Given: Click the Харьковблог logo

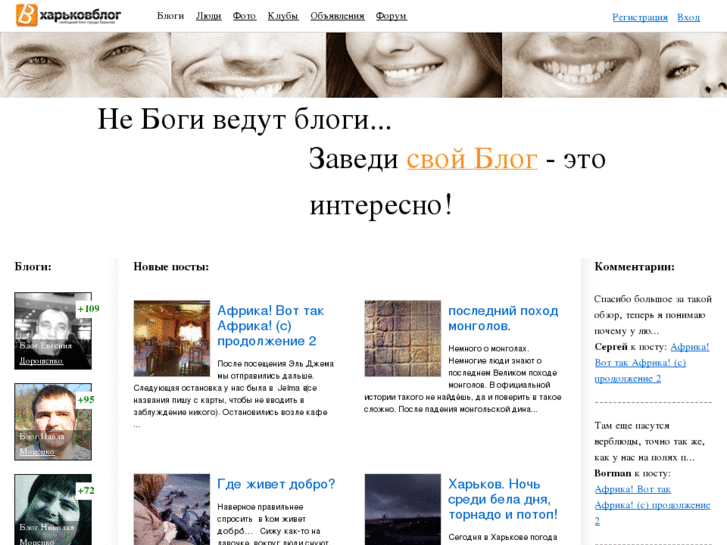Looking at the screenshot, I should (x=68, y=15).
